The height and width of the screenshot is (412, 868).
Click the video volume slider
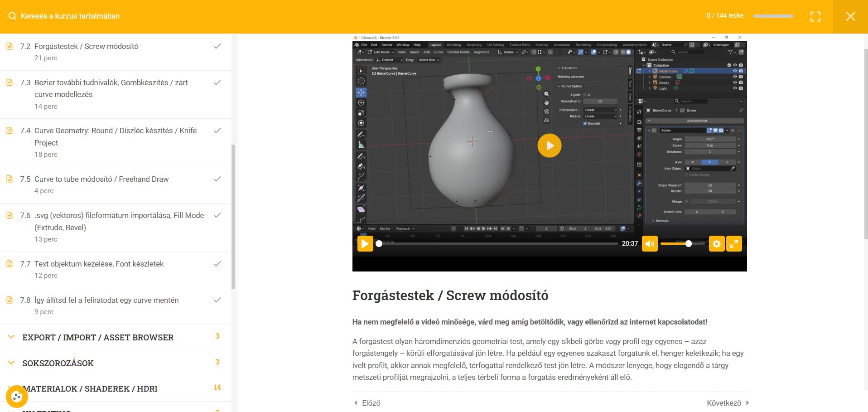click(x=675, y=244)
